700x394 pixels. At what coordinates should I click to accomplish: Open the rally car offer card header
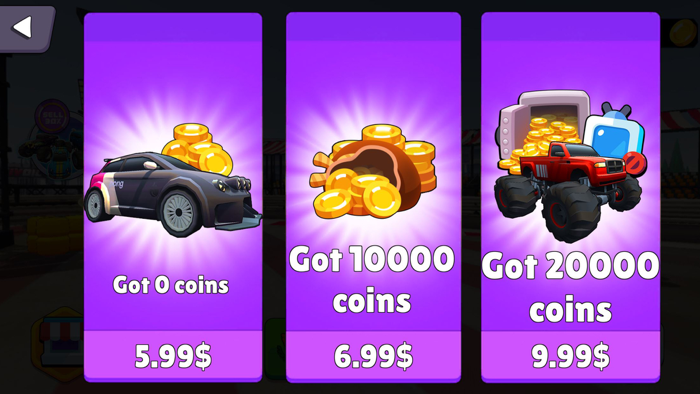tap(173, 27)
